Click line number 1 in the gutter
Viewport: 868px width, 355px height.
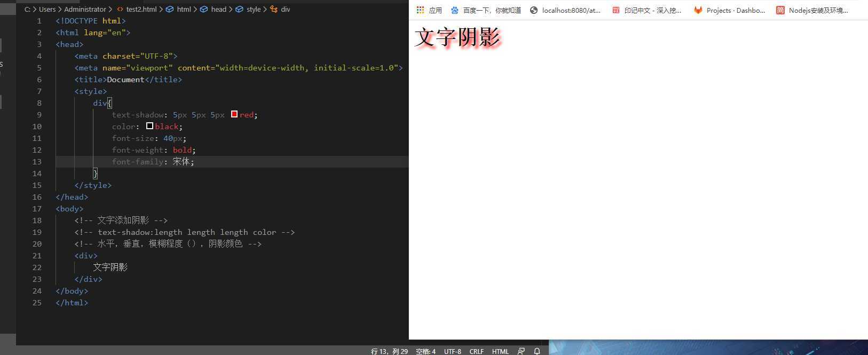(39, 21)
